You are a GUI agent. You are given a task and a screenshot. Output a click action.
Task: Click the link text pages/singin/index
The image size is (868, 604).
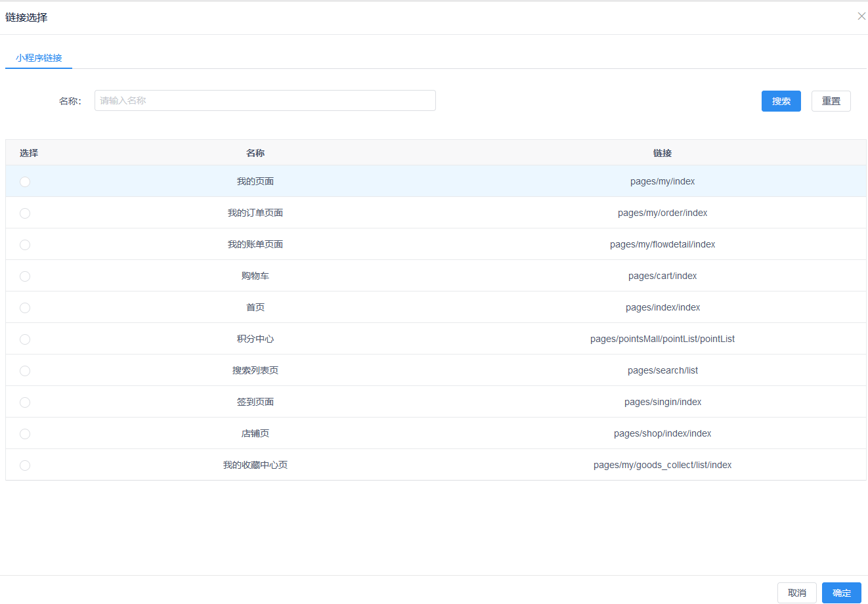click(662, 402)
